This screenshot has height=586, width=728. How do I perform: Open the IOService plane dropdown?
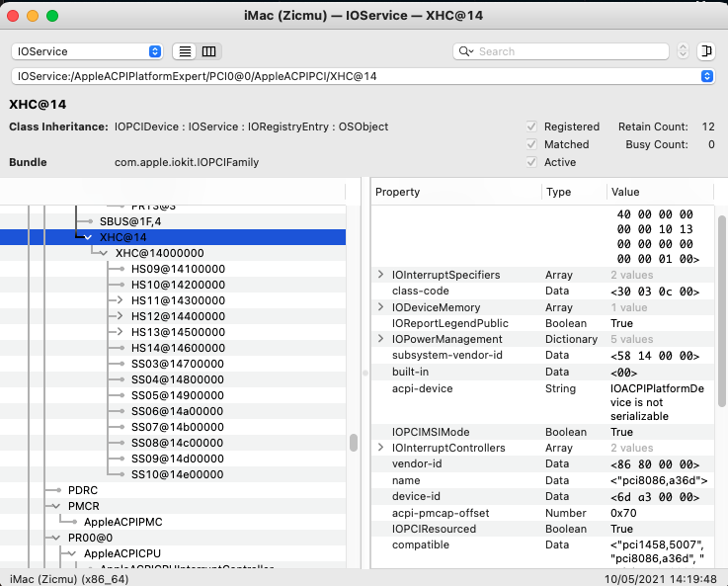pyautogui.click(x=87, y=51)
